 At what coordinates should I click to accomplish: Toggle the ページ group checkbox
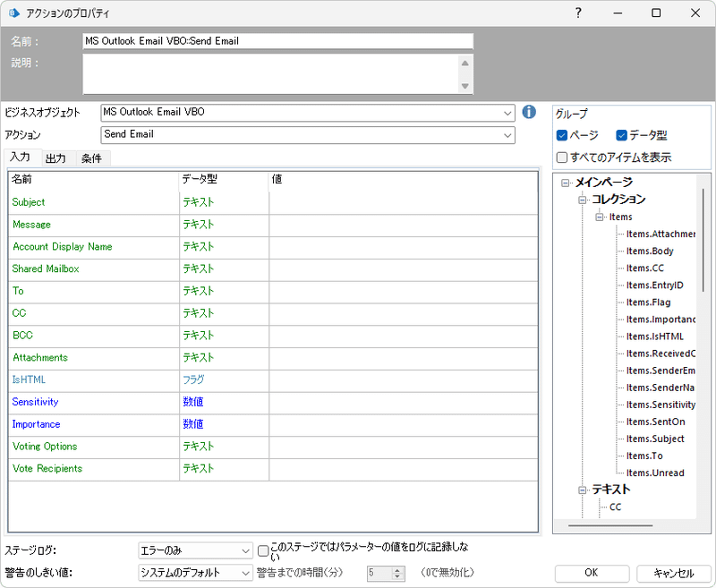pyautogui.click(x=562, y=135)
